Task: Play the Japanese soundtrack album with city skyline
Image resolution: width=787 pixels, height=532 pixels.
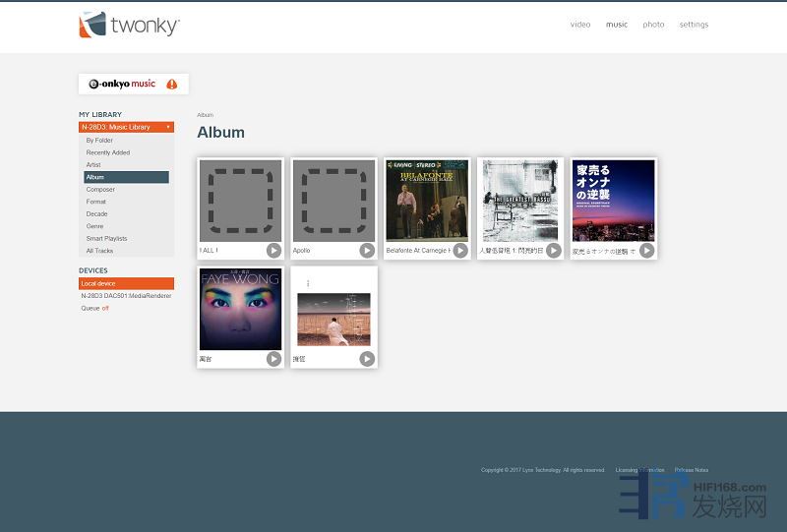Action: (x=646, y=251)
